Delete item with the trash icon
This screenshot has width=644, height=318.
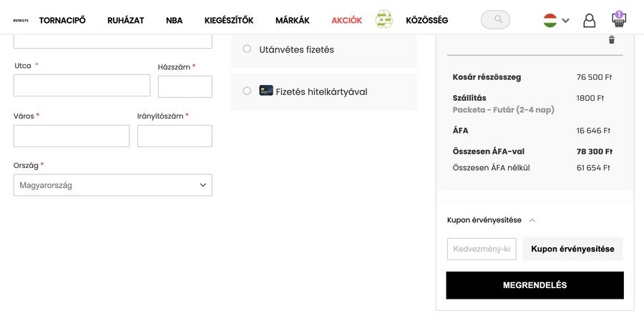click(x=611, y=40)
